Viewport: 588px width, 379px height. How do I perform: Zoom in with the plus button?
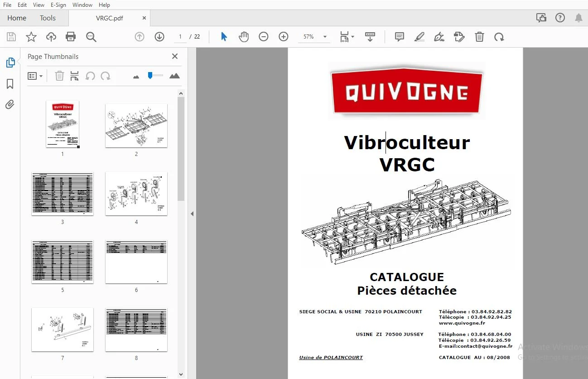point(284,37)
